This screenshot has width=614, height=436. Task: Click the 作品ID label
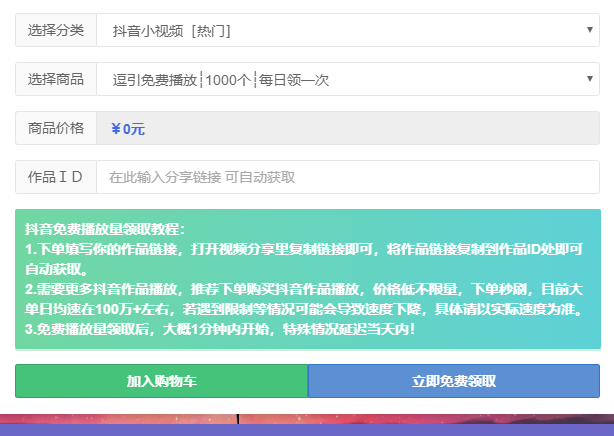click(x=56, y=177)
